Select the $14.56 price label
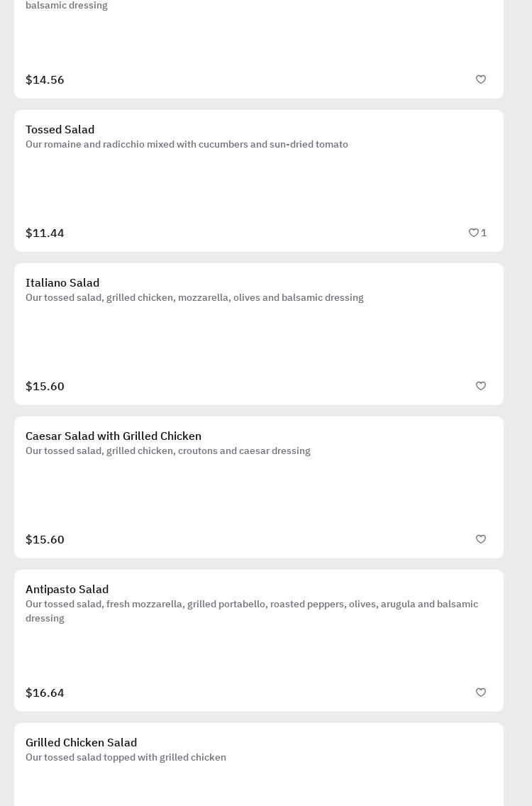This screenshot has width=532, height=806. [45, 80]
